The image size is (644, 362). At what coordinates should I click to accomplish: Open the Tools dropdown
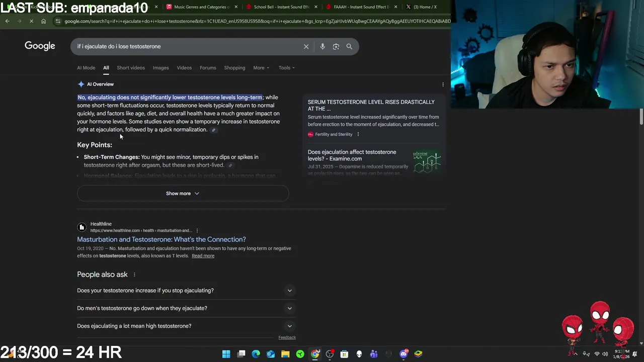pyautogui.click(x=287, y=68)
